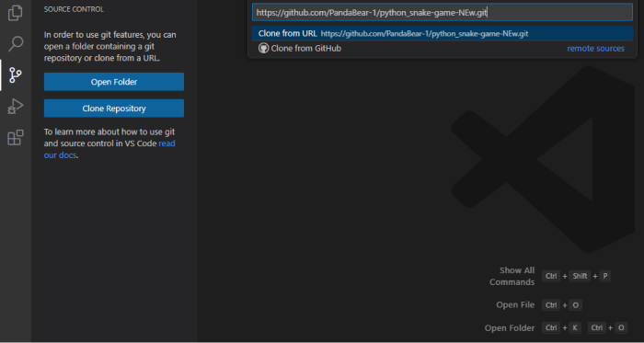Select the Source Control icon in activity bar
The height and width of the screenshot is (343, 644).
(x=16, y=75)
